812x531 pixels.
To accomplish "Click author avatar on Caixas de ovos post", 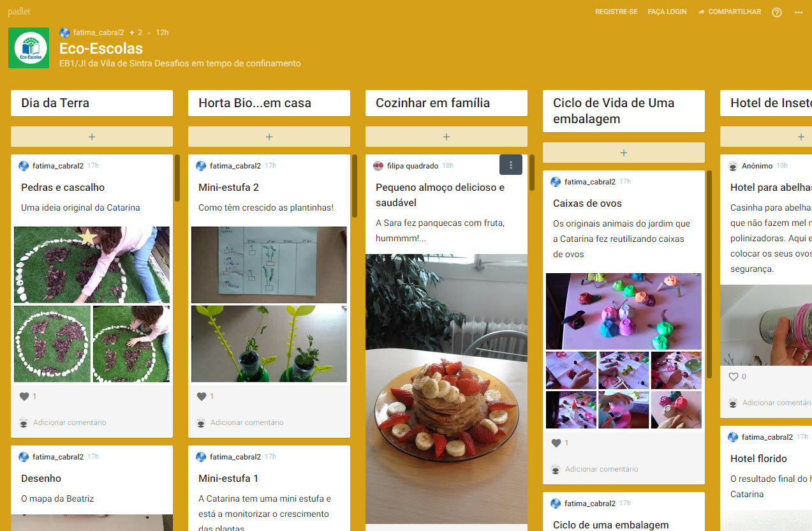I will click(x=556, y=182).
